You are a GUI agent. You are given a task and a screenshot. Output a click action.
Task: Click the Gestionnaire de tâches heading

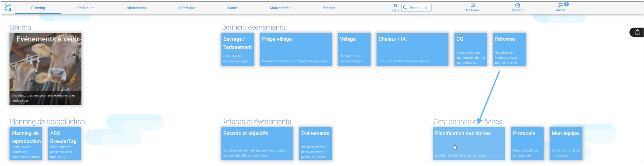[468, 122]
